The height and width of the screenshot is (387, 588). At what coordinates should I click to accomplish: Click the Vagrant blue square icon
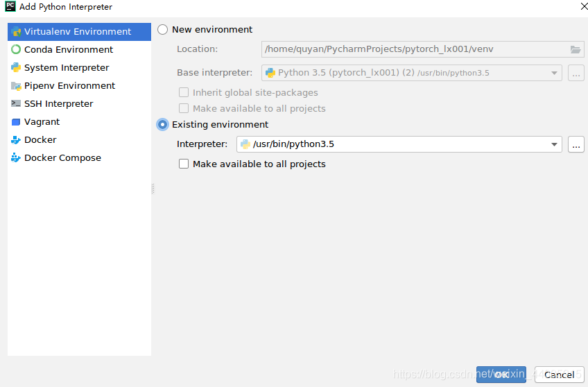(x=16, y=122)
